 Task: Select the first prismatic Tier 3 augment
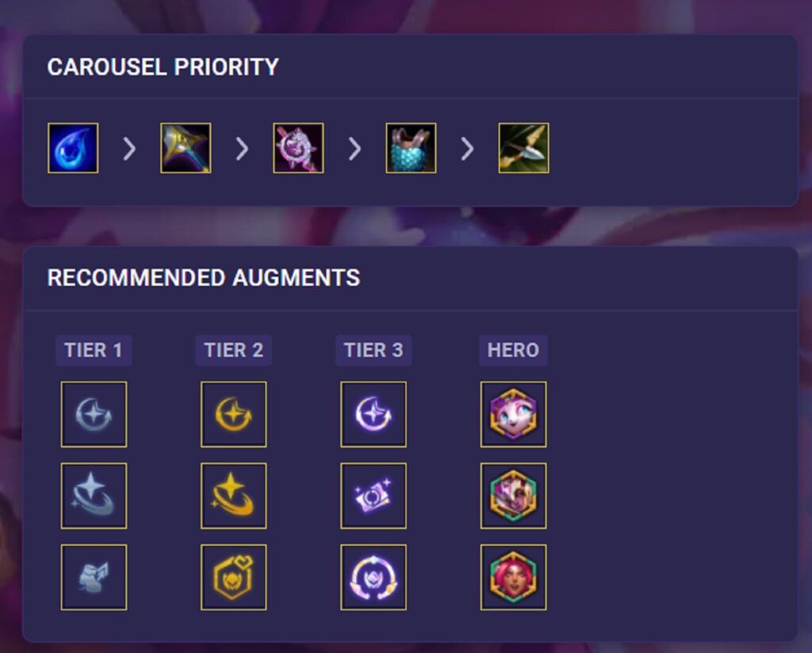(x=373, y=414)
